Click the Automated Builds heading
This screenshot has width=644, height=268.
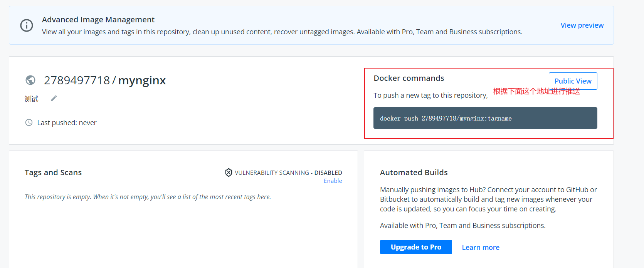coord(414,173)
